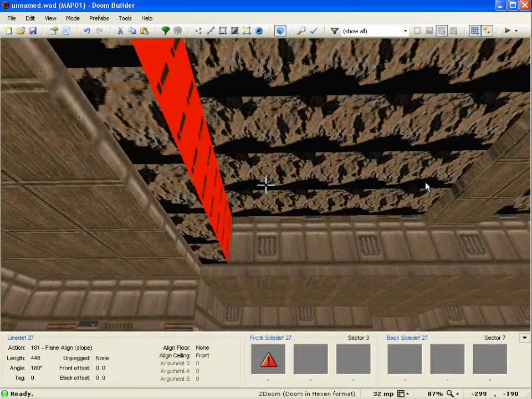This screenshot has width=532, height=399.
Task: Run Map Analysis checkmark icon
Action: (314, 31)
